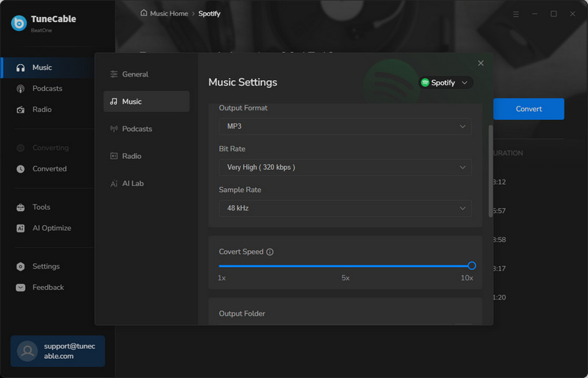Click the Ai icon beside AI Lab
Viewport: 588px width, 378px height.
click(x=114, y=184)
